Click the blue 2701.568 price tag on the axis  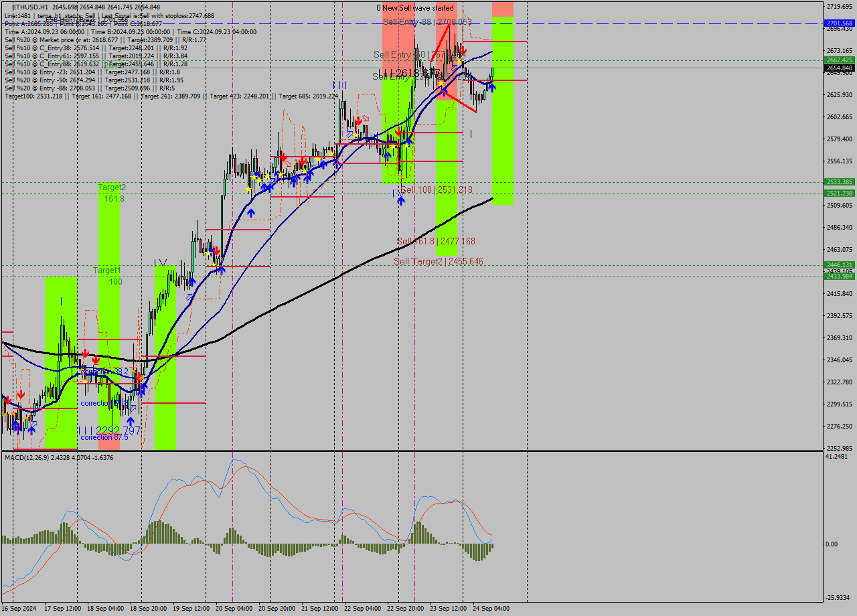click(x=838, y=22)
